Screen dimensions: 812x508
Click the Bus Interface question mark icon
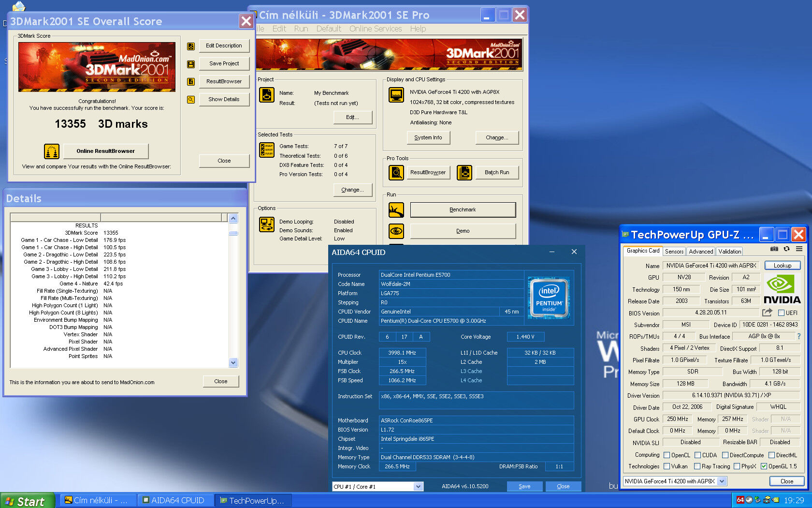[798, 336]
